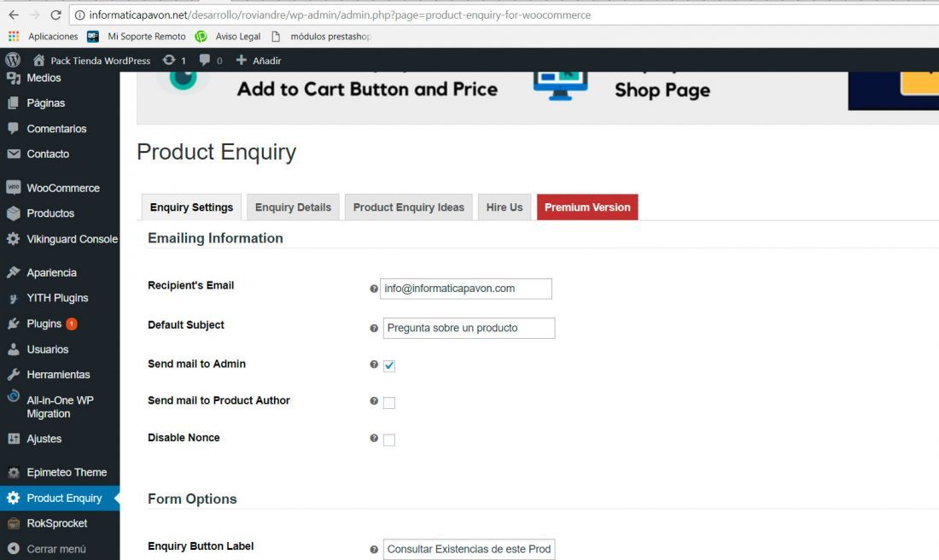Image resolution: width=939 pixels, height=560 pixels.
Task: Click the house icon beside Pack Tienda WordPress
Action: click(39, 60)
